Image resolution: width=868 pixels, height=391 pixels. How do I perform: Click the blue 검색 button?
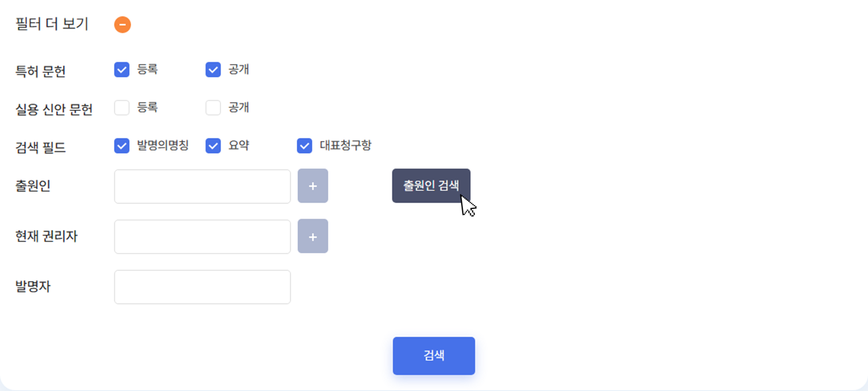pos(434,356)
